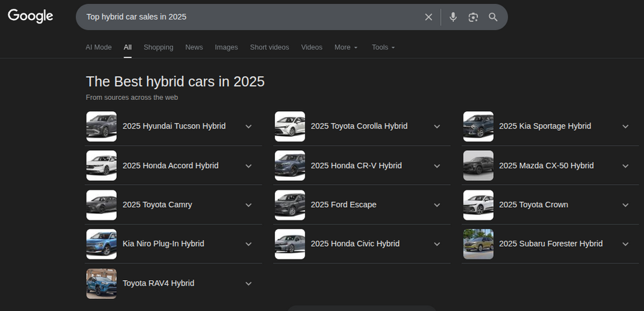Click the magnifying glass search button
The image size is (644, 311).
pyautogui.click(x=493, y=17)
